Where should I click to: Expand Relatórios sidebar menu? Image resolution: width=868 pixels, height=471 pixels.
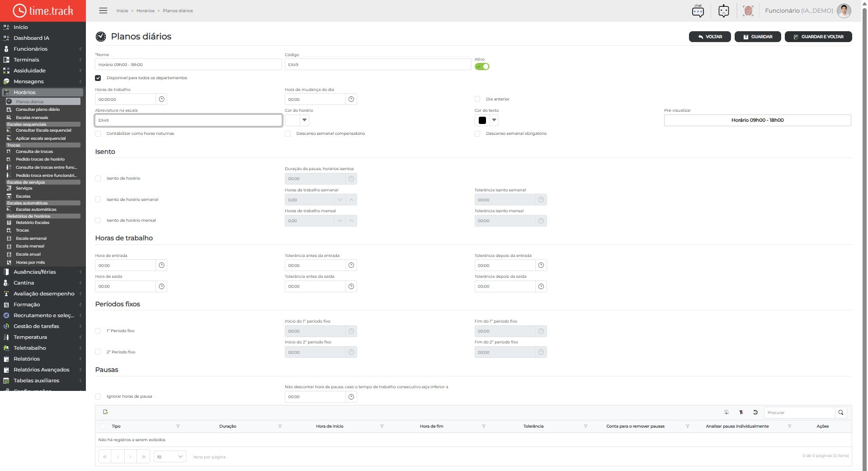43,359
